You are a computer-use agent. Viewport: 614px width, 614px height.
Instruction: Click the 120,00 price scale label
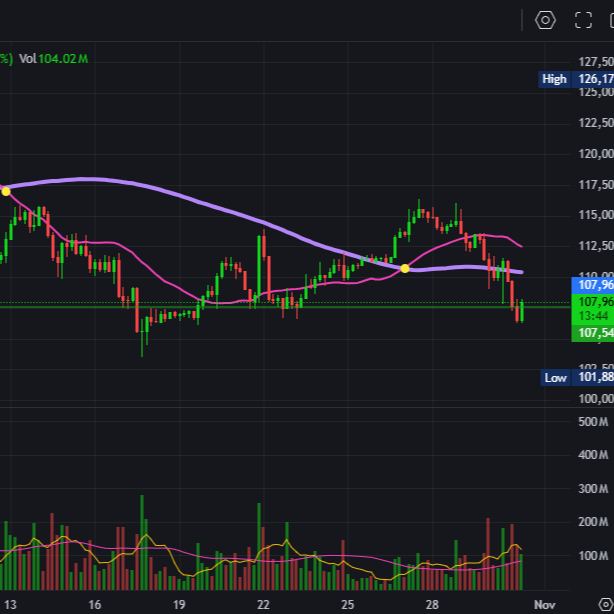[x=596, y=154]
